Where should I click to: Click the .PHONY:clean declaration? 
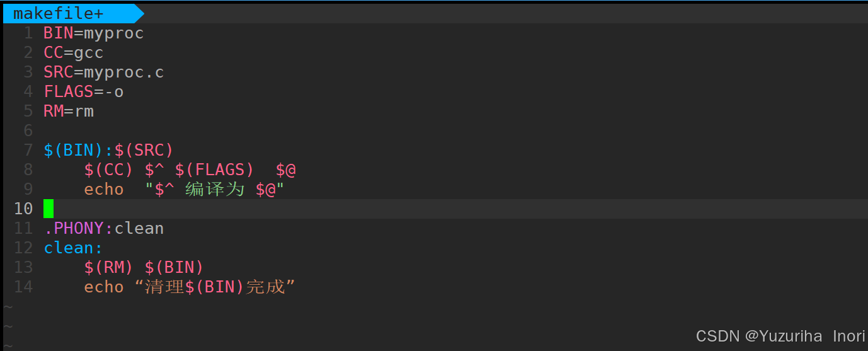click(x=104, y=228)
